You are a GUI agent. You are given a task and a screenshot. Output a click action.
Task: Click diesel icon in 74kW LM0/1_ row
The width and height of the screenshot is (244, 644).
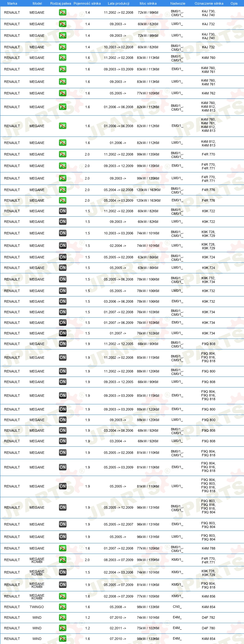click(x=62, y=246)
